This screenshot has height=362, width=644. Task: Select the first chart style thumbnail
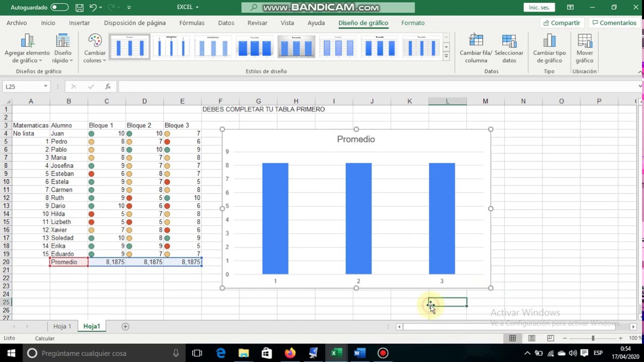(130, 47)
